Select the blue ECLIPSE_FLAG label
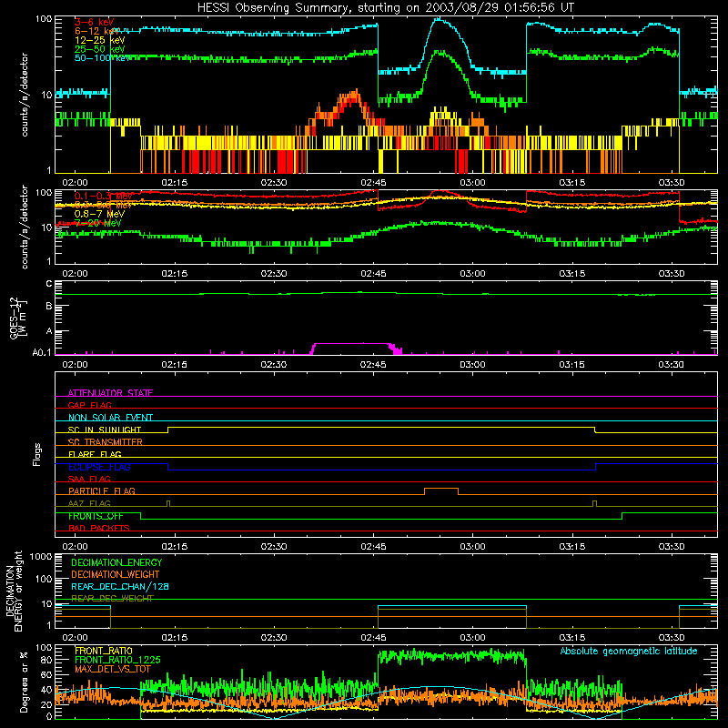Screen dimensions: 728x728 99,467
